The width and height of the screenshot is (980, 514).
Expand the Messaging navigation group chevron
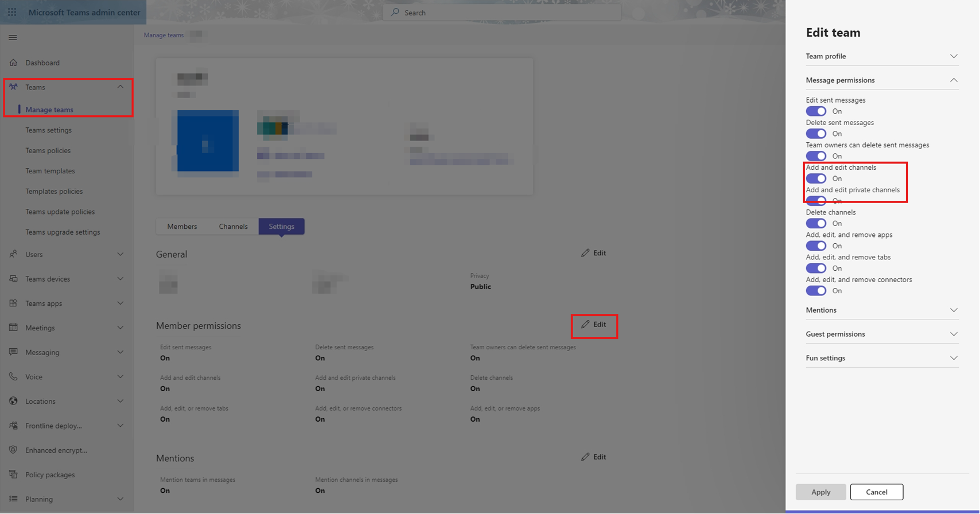tap(120, 352)
